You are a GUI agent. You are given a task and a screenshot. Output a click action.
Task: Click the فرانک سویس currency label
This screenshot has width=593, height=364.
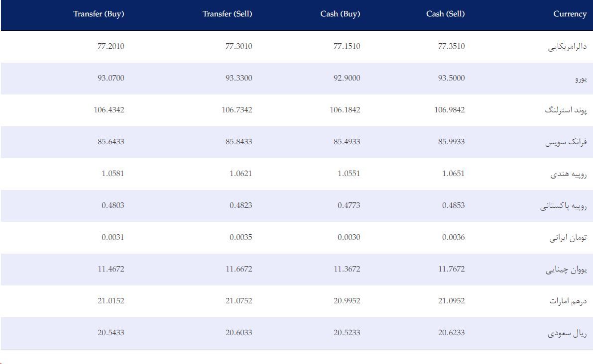click(x=566, y=142)
